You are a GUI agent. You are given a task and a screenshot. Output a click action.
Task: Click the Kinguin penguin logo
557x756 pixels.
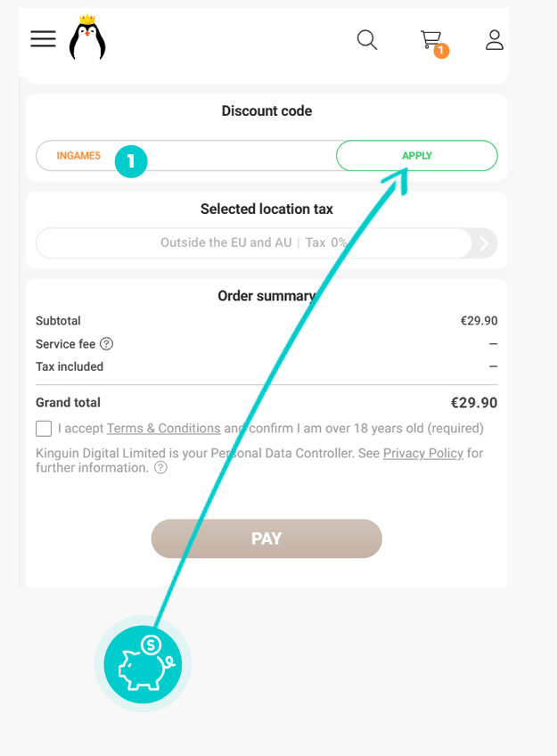pyautogui.click(x=87, y=38)
